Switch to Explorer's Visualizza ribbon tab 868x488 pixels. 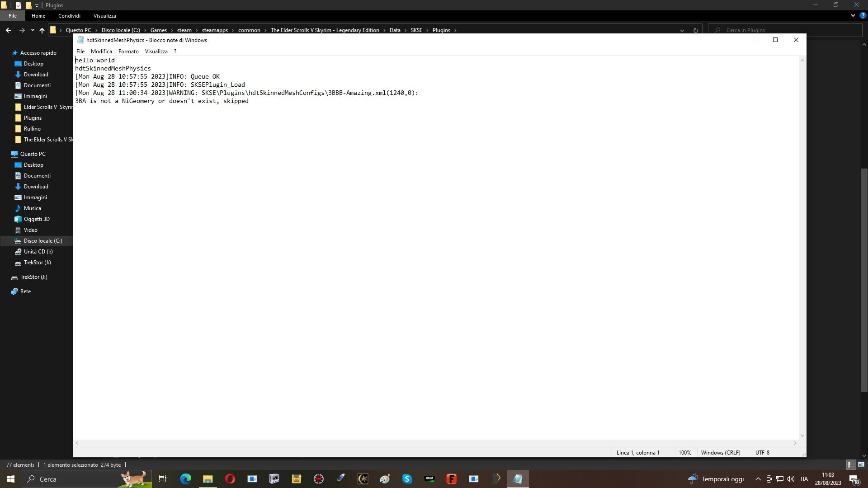tap(105, 16)
